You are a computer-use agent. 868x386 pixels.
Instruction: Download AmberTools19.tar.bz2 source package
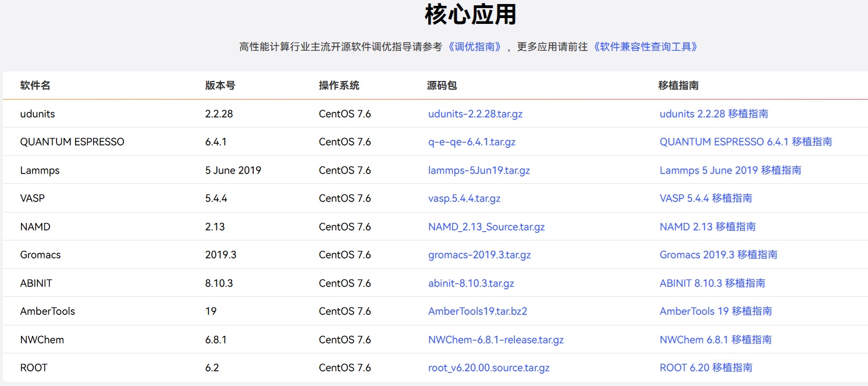tap(478, 311)
